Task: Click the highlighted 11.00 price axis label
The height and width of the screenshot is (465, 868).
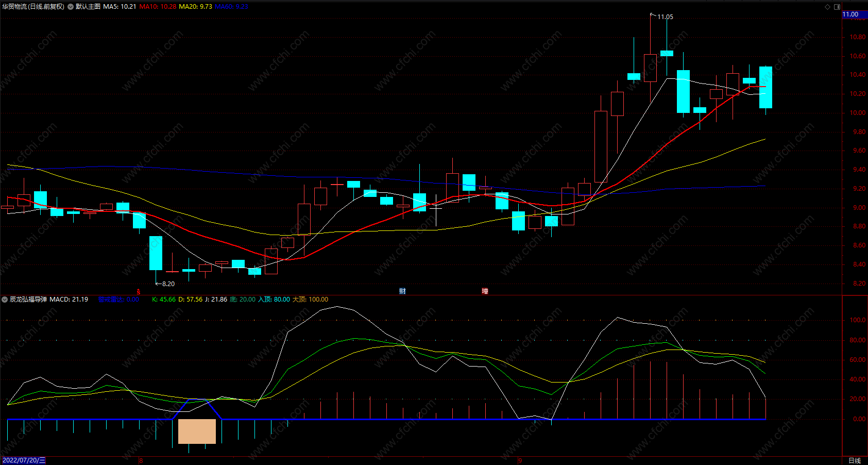Action: [x=855, y=14]
